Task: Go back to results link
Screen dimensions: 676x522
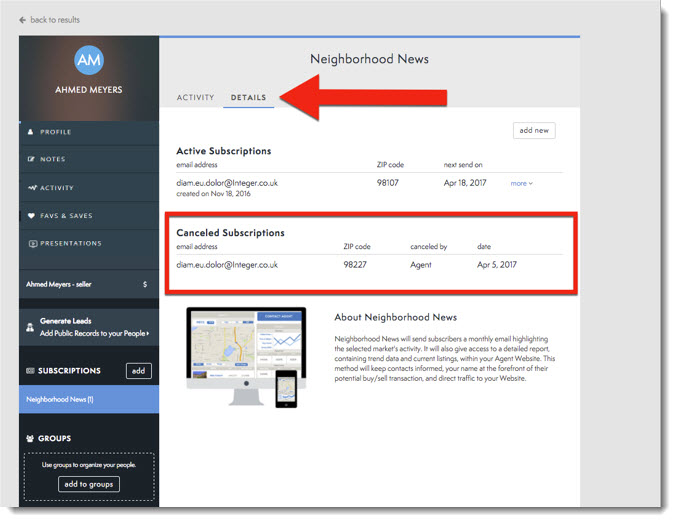Action: pyautogui.click(x=55, y=20)
